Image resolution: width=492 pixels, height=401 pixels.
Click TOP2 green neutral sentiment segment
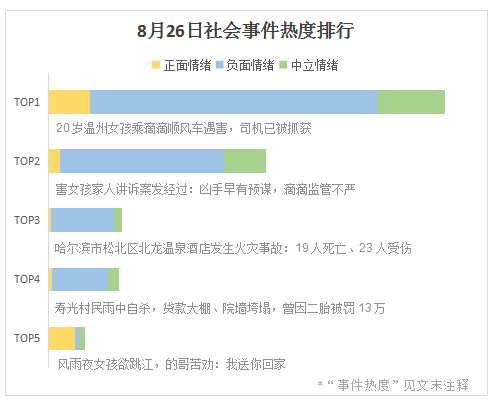(x=245, y=161)
